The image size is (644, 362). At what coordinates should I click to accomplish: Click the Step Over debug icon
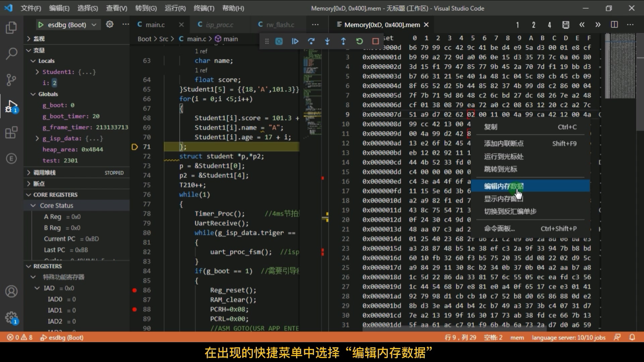coord(311,41)
